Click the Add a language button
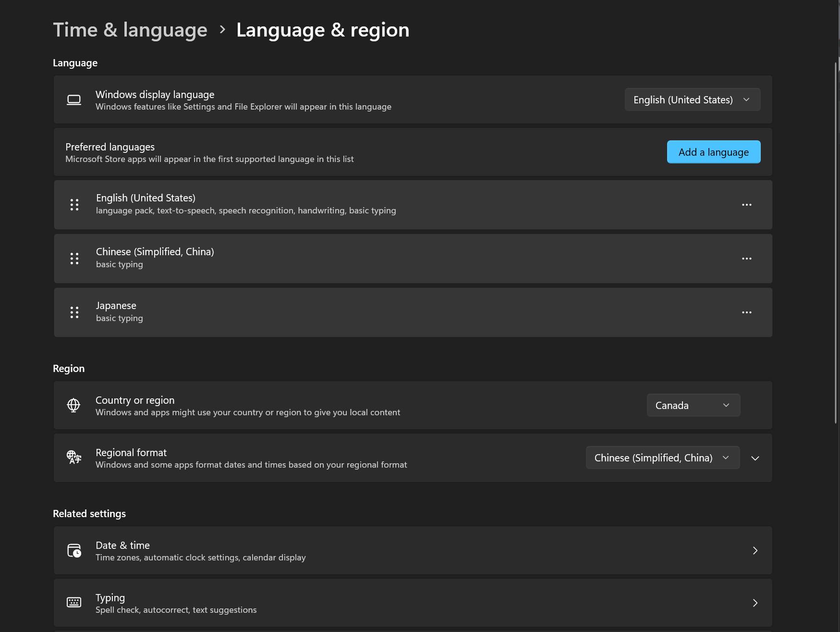This screenshot has width=840, height=632. pyautogui.click(x=714, y=152)
